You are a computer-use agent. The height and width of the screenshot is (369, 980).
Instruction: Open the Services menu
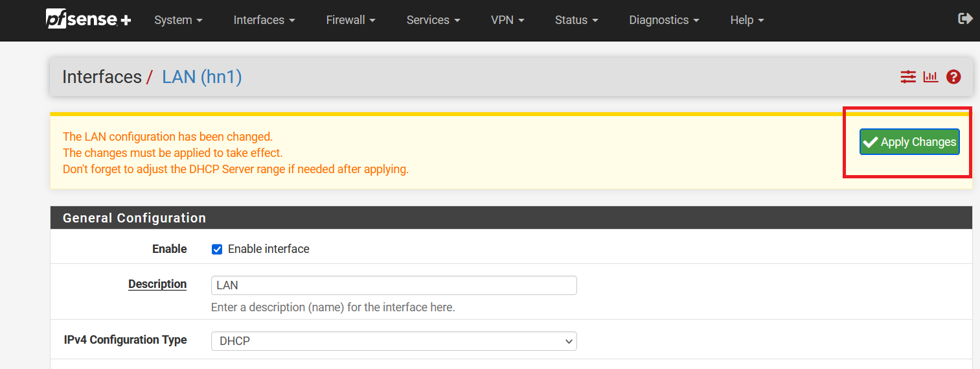tap(433, 20)
